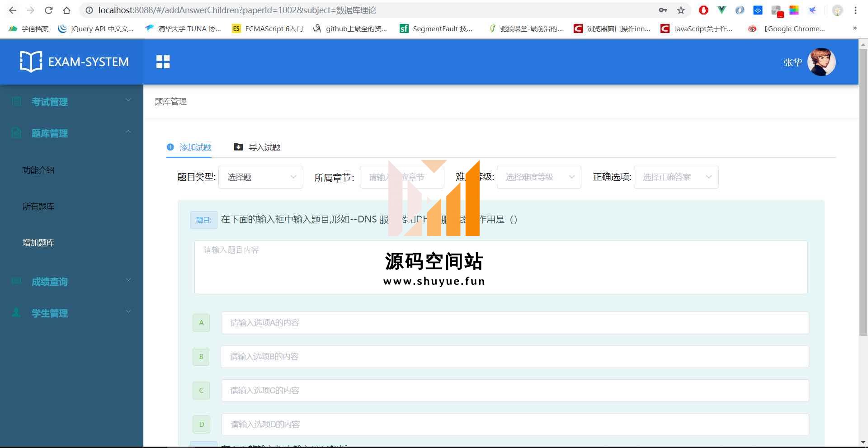This screenshot has height=448, width=868.
Task: Open the SegmentFault bookmark
Action: tap(436, 28)
